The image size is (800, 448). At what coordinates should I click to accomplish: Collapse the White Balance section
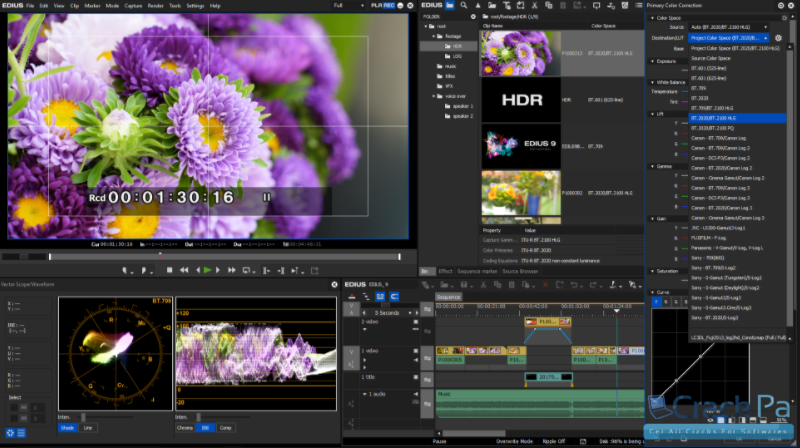point(653,82)
